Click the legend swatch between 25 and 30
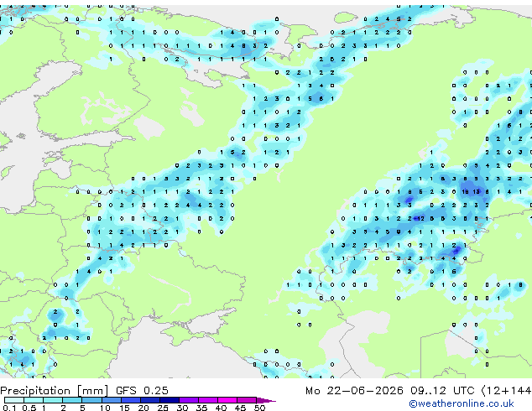The image size is (532, 411). tap(170, 400)
